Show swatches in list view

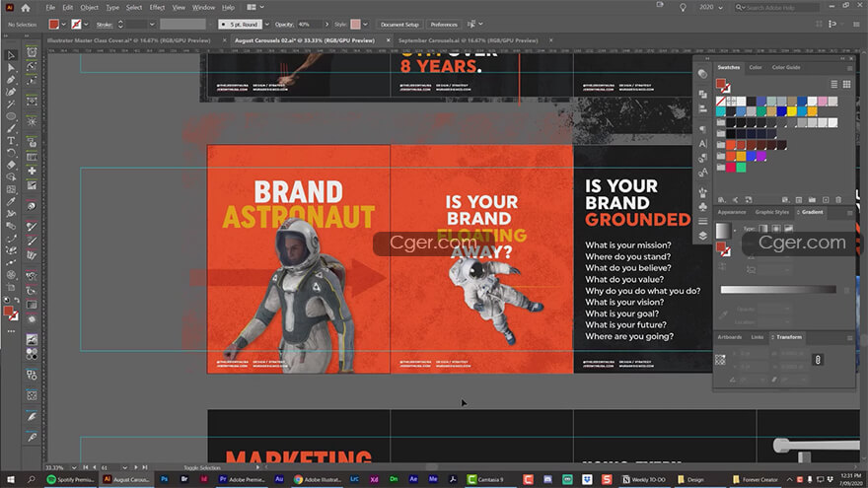click(x=834, y=84)
